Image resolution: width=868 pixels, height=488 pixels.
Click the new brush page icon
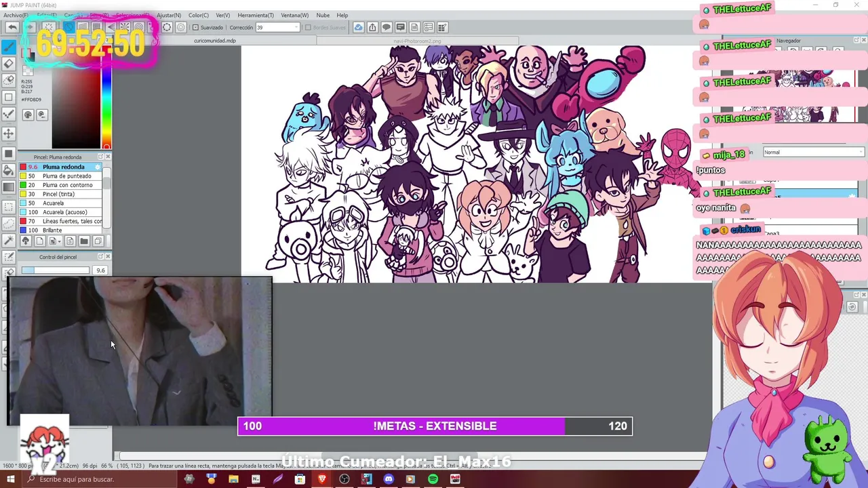pyautogui.click(x=39, y=241)
